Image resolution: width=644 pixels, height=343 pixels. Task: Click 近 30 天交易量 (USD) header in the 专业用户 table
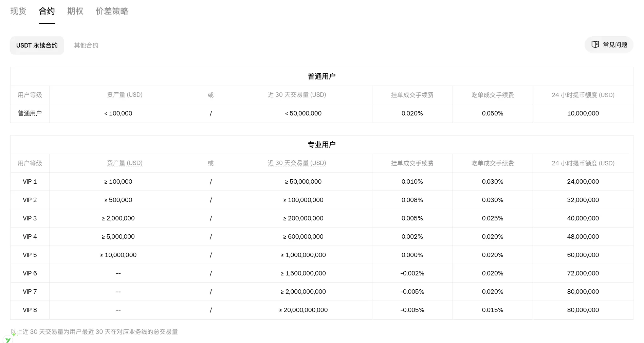click(x=297, y=163)
